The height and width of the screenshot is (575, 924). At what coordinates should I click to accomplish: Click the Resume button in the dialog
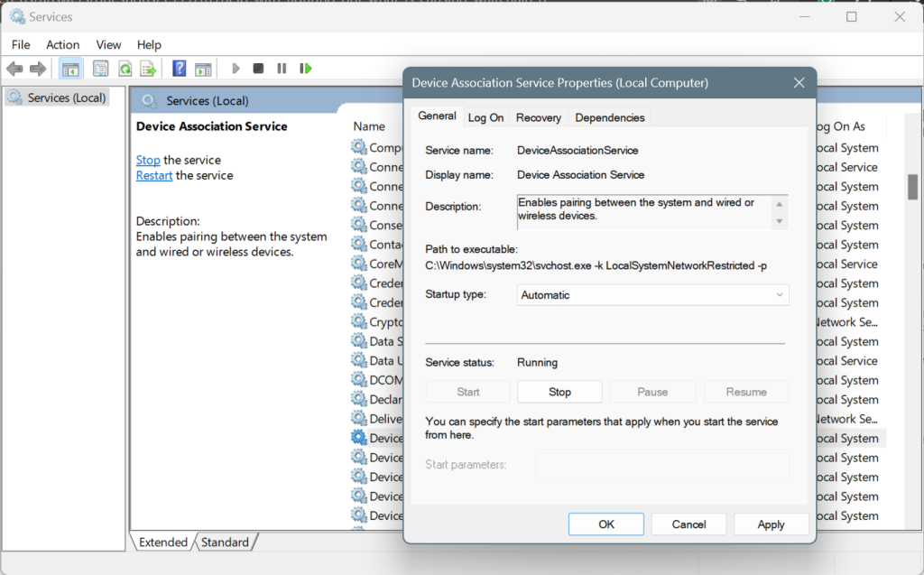tap(746, 392)
